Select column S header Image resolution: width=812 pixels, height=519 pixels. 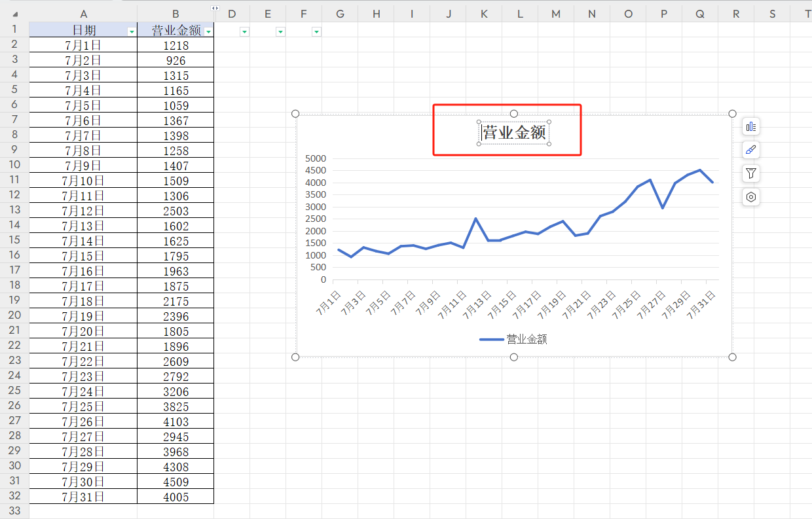point(772,14)
